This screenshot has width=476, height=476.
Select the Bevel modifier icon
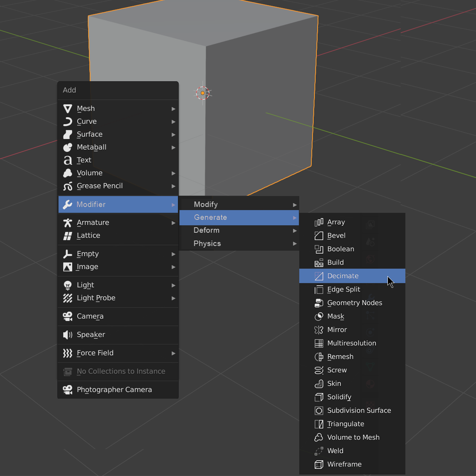[x=319, y=235]
